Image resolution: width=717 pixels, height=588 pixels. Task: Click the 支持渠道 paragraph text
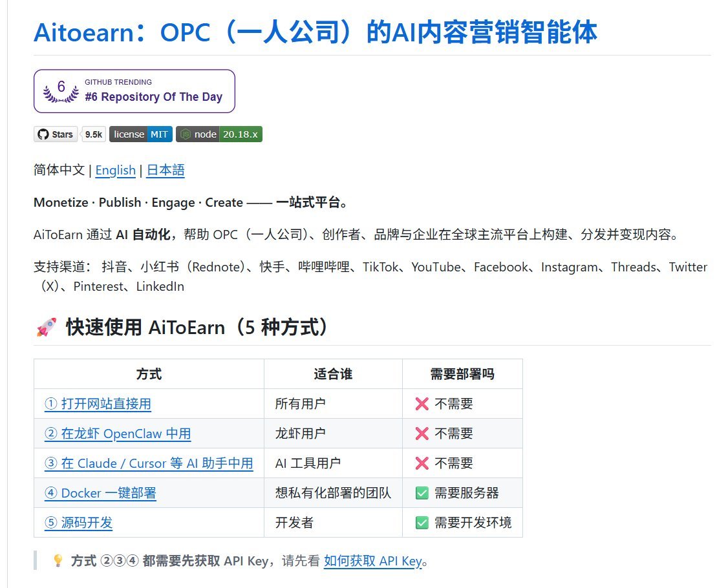pos(370,277)
